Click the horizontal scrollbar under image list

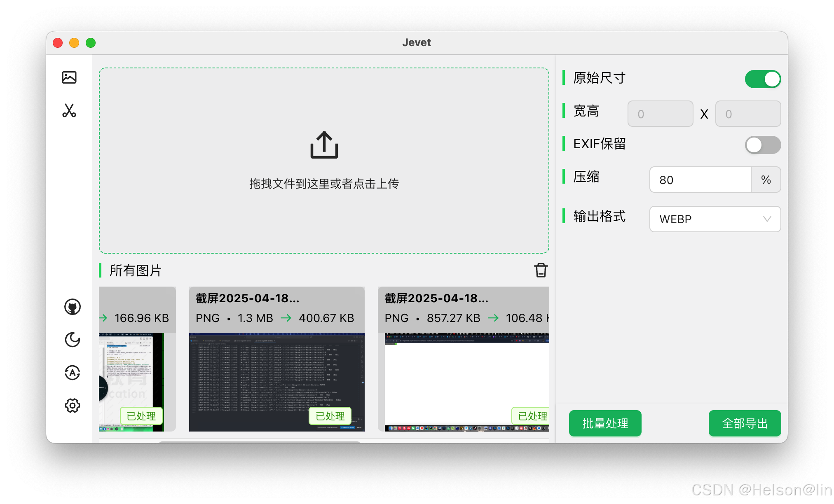[260, 442]
